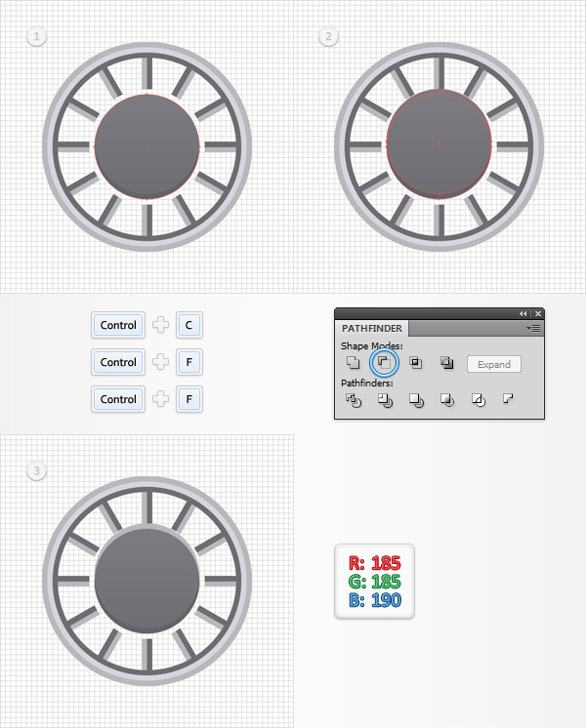Click the dark gray circle in step 3
The width and height of the screenshot is (586, 728).
146,582
